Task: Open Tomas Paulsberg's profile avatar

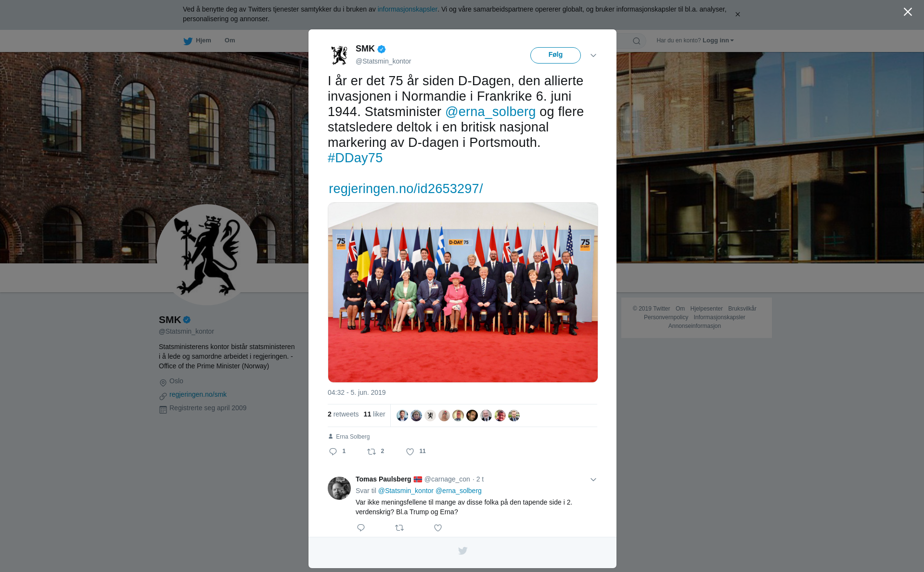Action: coord(339,488)
